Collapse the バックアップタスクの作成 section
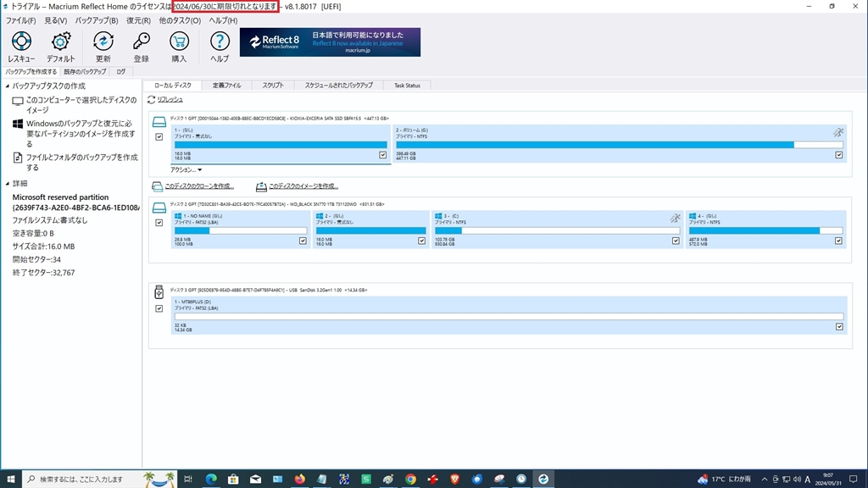 click(8, 86)
